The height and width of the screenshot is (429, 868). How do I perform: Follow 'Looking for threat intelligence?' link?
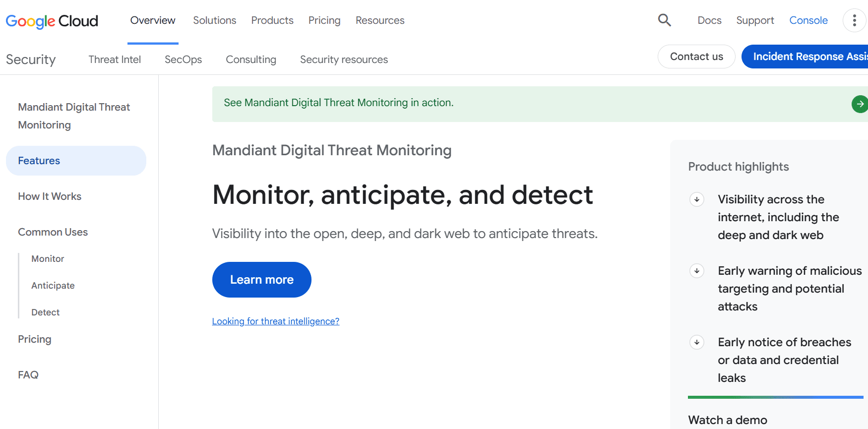tap(276, 321)
